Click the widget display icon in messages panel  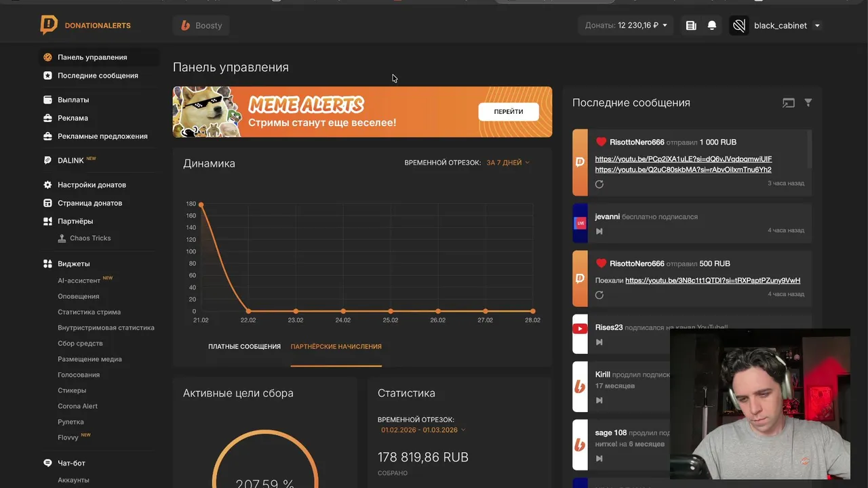tap(789, 103)
